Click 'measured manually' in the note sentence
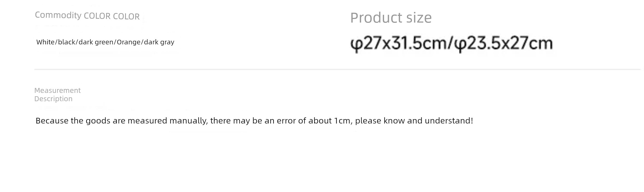 (x=168, y=121)
